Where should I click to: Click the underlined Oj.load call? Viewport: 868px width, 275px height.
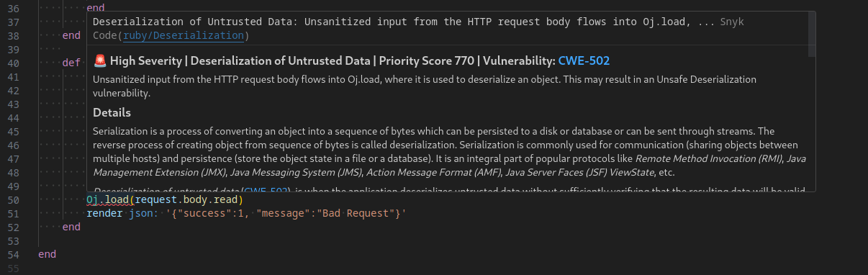110,199
